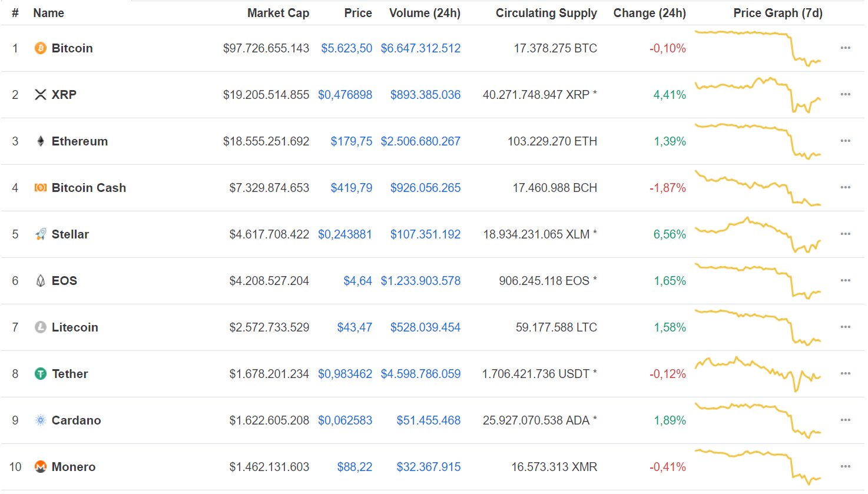This screenshot has width=868, height=494.
Task: Click Tether volume $4.598.786.059
Action: [x=420, y=374]
